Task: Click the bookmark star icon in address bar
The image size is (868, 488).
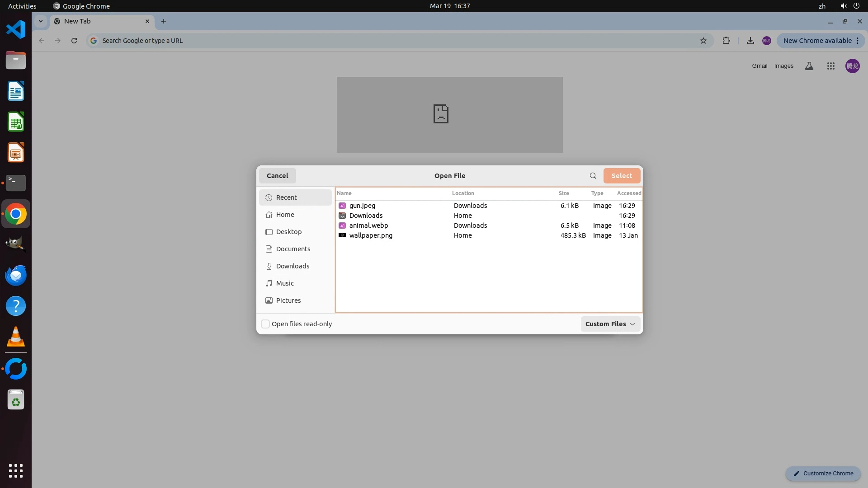Action: click(x=703, y=41)
